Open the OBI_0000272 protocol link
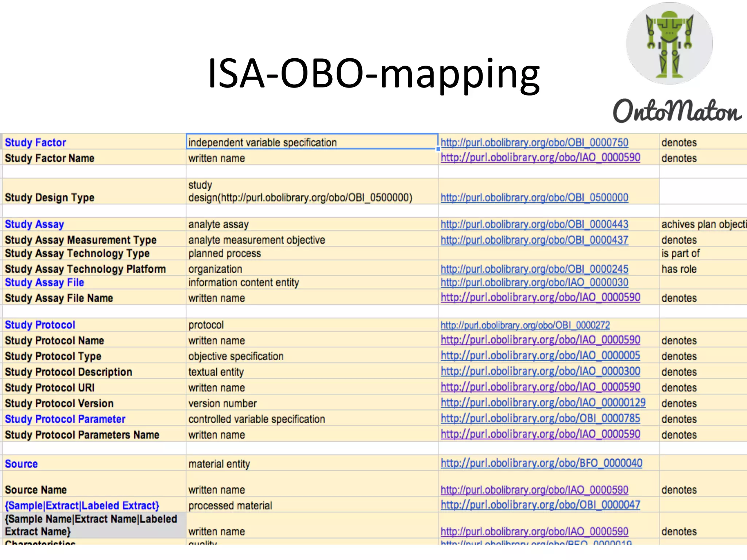Image resolution: width=747 pixels, height=560 pixels. point(525,325)
